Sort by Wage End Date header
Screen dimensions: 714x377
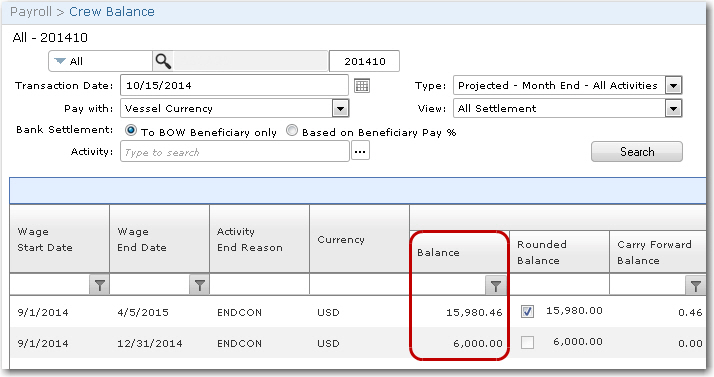click(x=159, y=239)
